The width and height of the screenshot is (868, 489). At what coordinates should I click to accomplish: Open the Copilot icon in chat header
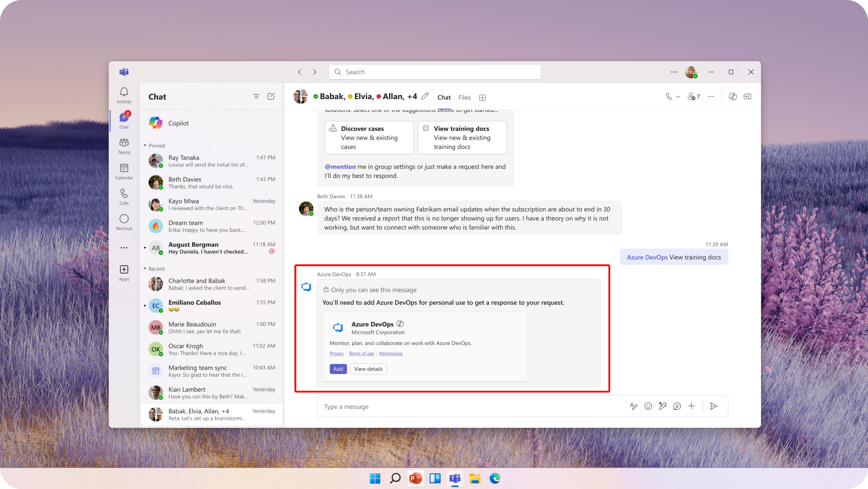(733, 96)
